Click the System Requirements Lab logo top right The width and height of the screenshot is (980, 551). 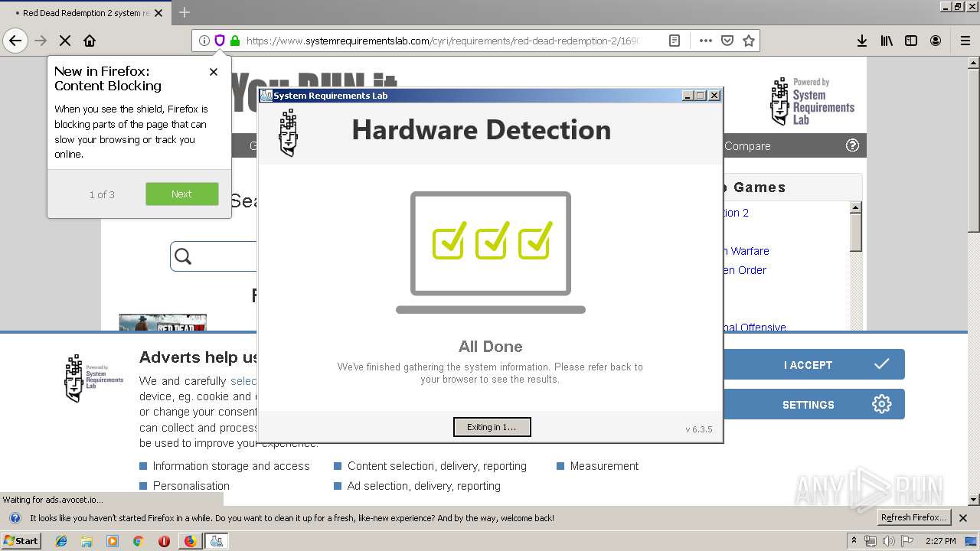click(x=812, y=101)
